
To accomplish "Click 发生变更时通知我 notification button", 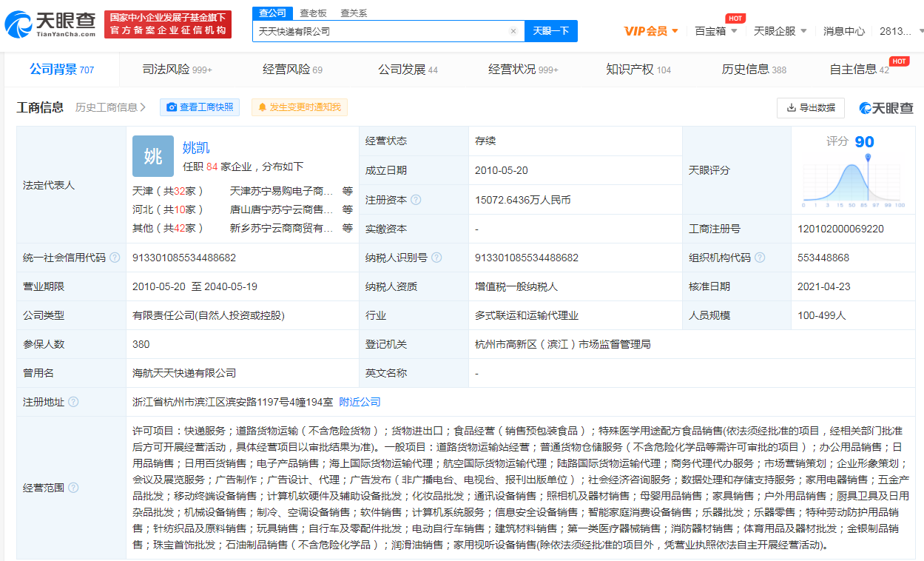I will (x=299, y=107).
